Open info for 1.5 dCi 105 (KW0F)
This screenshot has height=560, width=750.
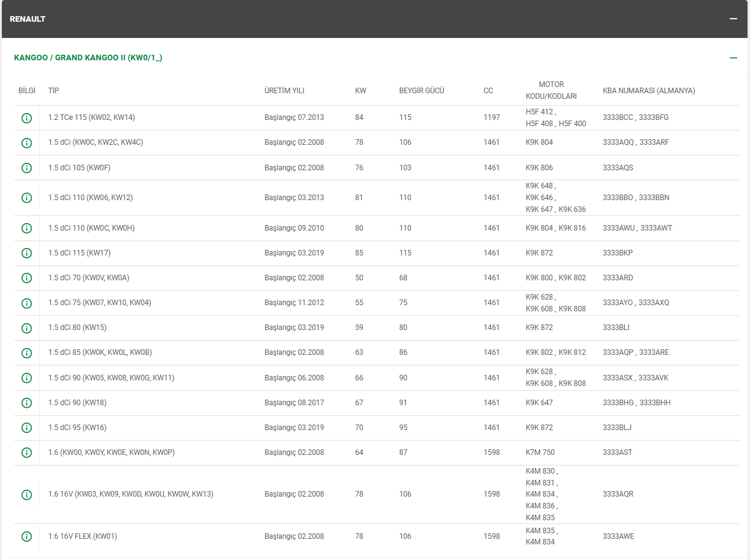coord(27,168)
